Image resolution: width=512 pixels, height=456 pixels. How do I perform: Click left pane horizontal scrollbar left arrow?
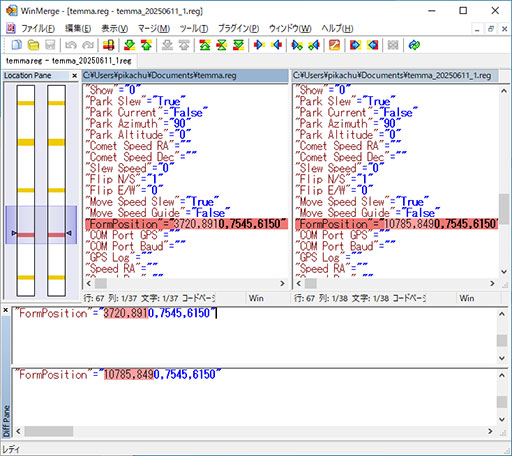tap(89, 283)
